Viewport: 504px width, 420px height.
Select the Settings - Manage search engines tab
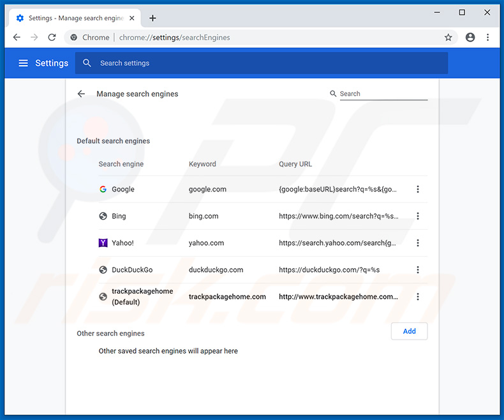(x=75, y=18)
